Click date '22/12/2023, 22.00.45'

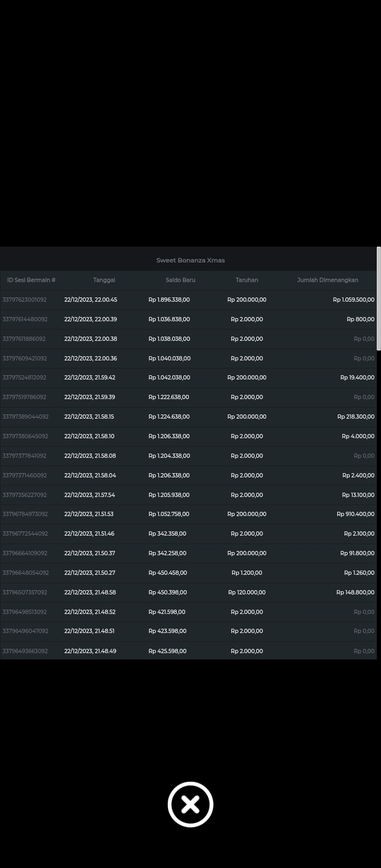90,300
